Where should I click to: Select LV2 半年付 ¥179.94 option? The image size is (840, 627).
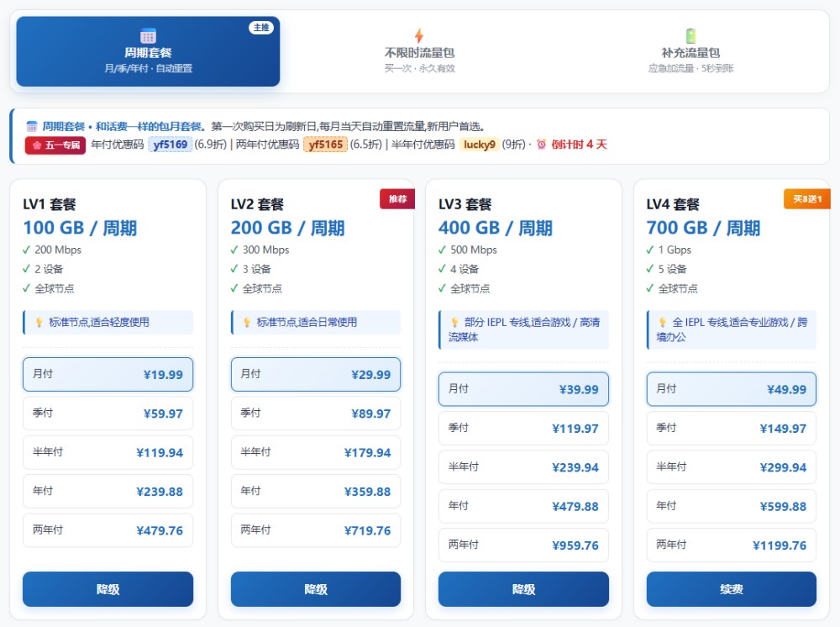316,452
